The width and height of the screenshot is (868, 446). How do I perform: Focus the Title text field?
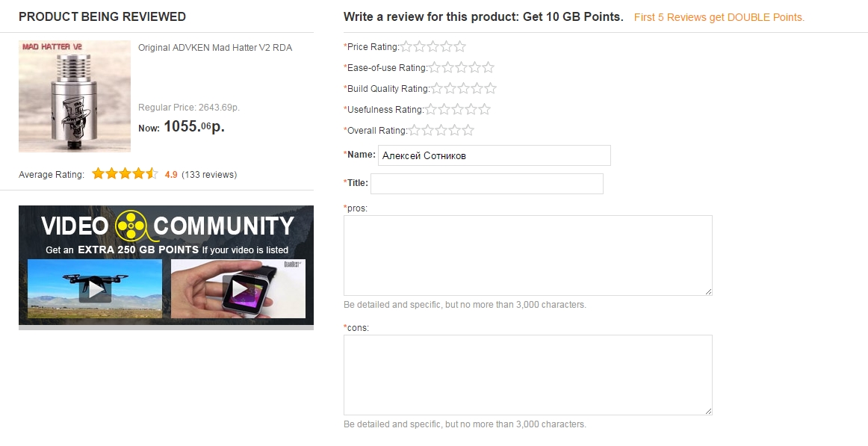click(x=486, y=184)
